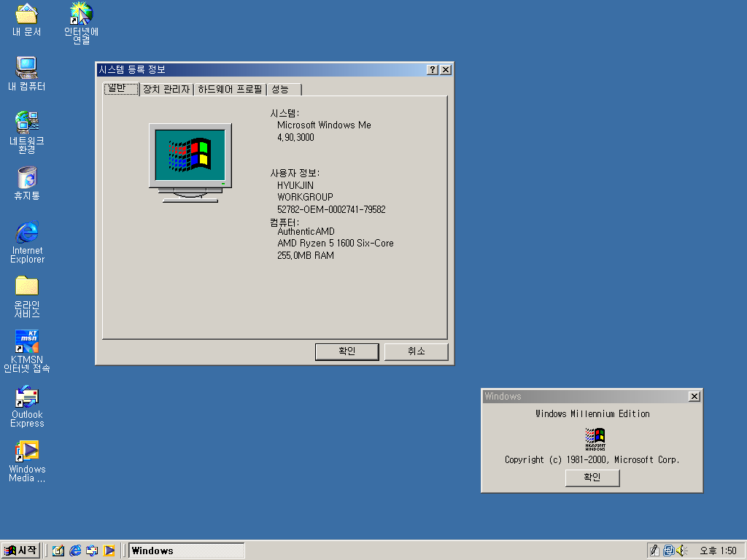The width and height of the screenshot is (747, 560).
Task: Click the question mark help button
Action: click(x=432, y=70)
